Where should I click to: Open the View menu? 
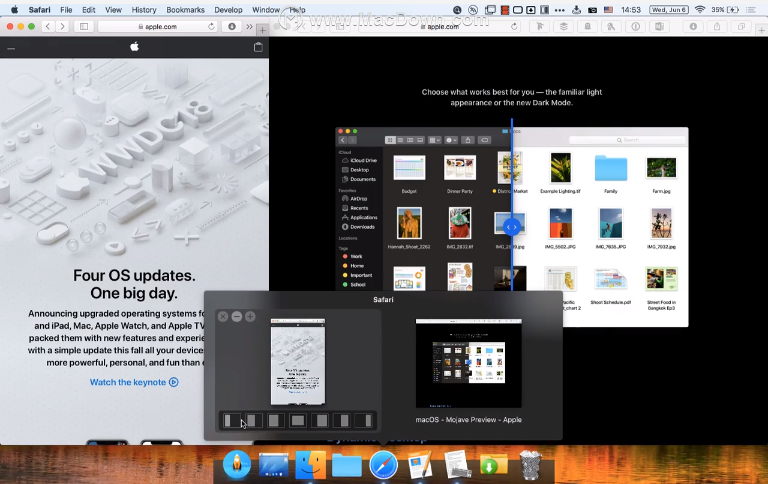pos(113,10)
